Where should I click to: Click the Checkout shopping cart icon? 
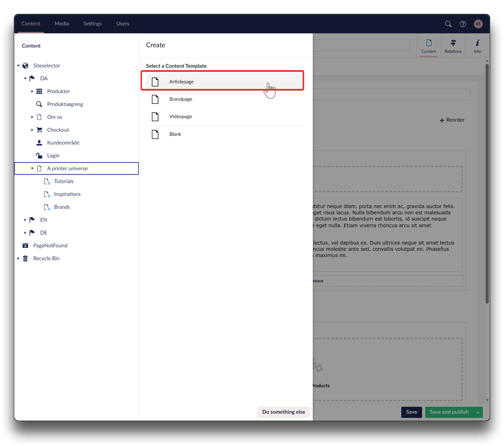click(39, 130)
